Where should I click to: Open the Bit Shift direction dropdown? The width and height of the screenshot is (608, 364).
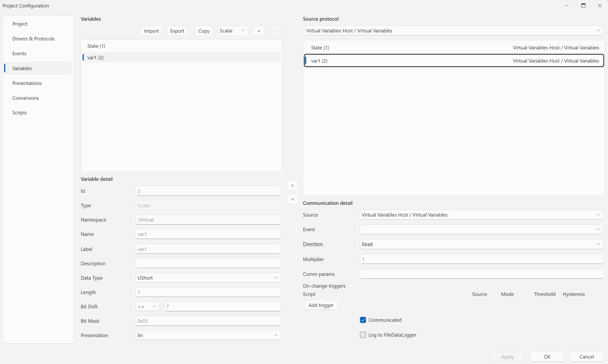click(148, 307)
